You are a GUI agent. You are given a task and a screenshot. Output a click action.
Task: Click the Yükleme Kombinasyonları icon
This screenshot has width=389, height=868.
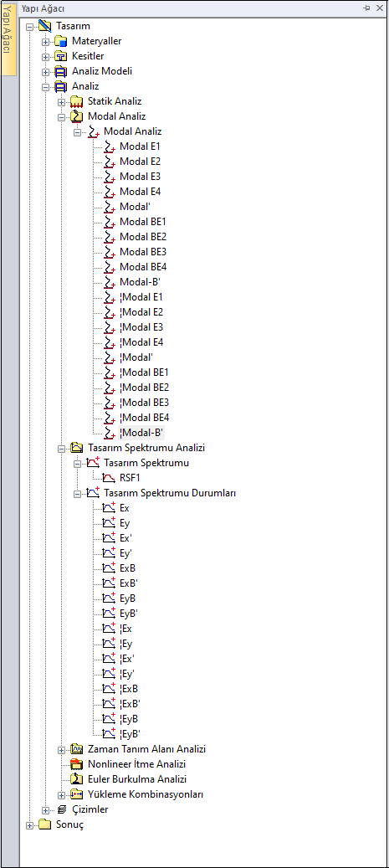[x=76, y=794]
